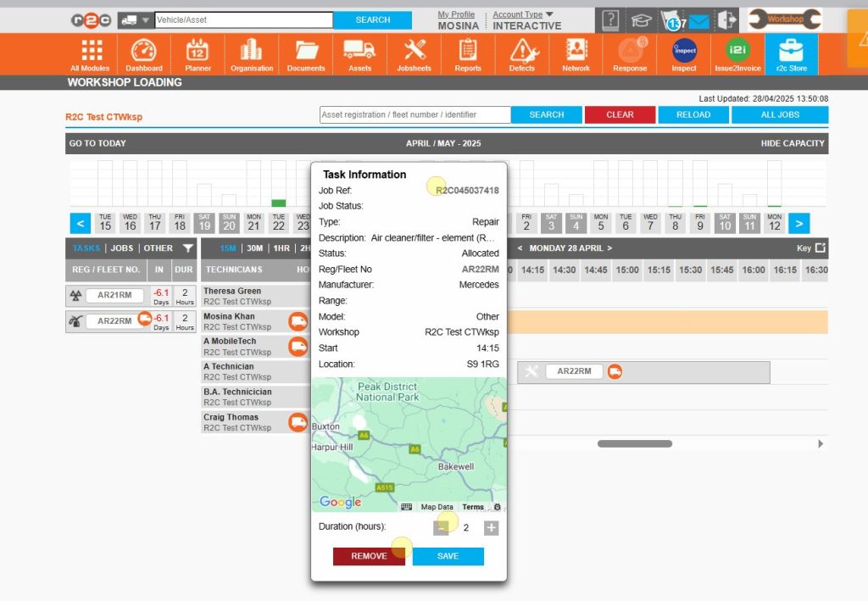Click the Reports module icon

(468, 53)
